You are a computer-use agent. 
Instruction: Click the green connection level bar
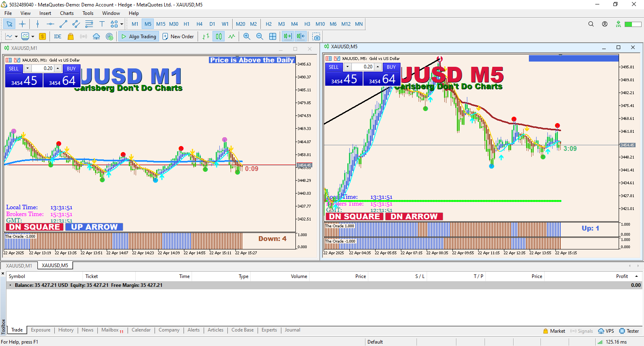(633, 24)
